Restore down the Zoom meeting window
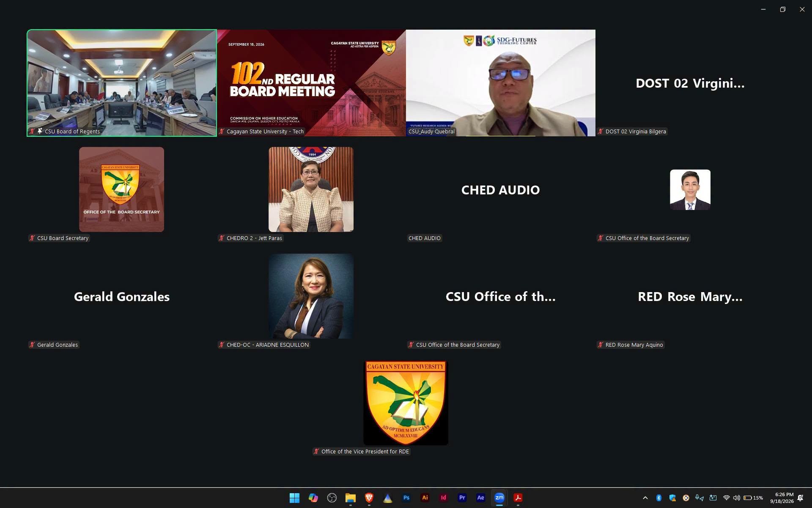This screenshot has height=508, width=812. tap(782, 9)
